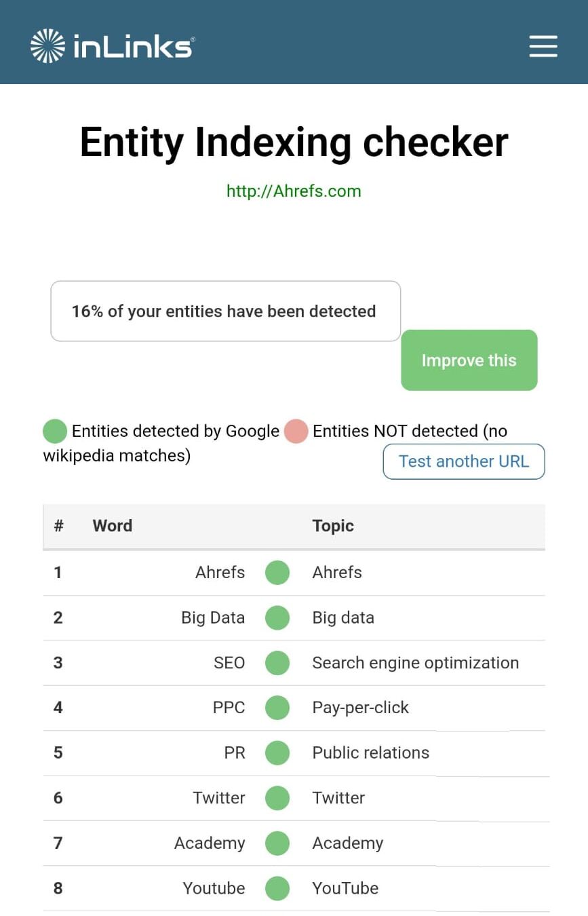Click the green indicator for Big Data

(x=277, y=617)
